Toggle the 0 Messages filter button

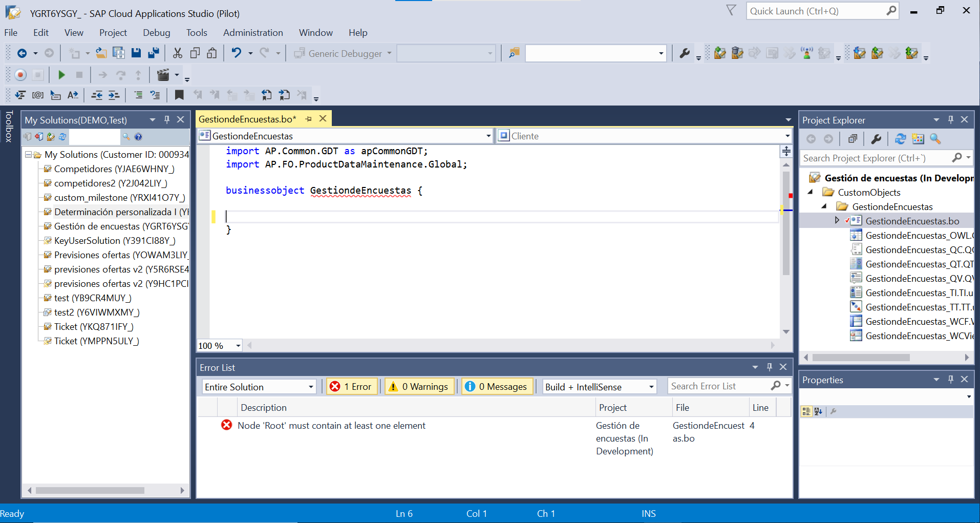[x=497, y=387]
